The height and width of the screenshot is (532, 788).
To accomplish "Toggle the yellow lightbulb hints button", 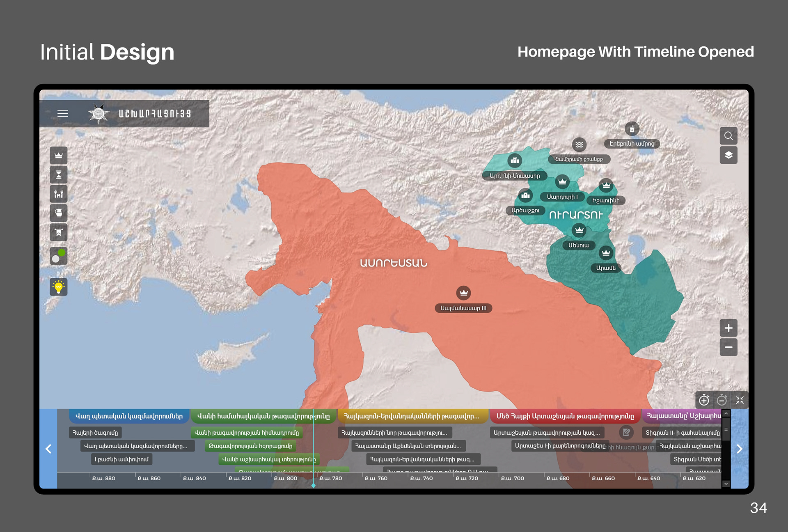I will (x=59, y=287).
